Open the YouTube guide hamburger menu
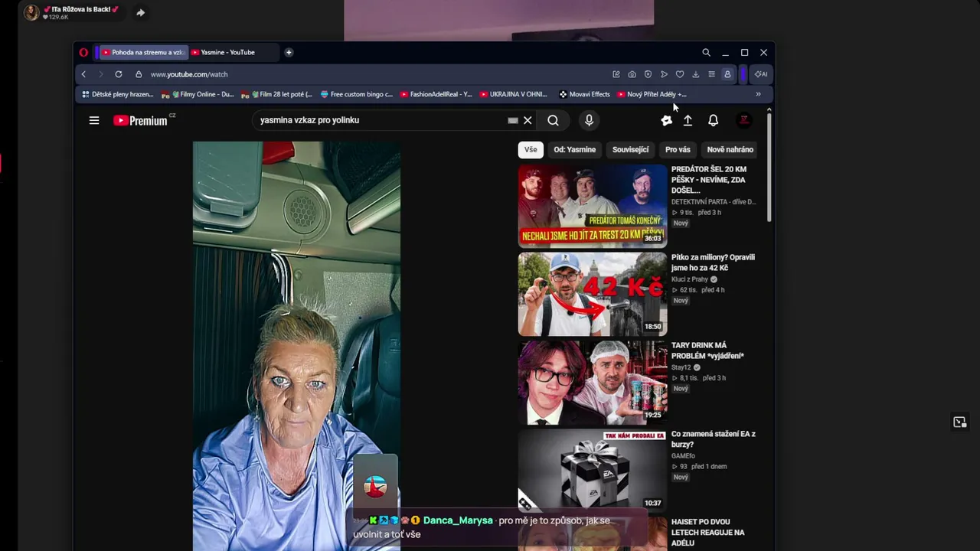The height and width of the screenshot is (551, 980). [94, 120]
